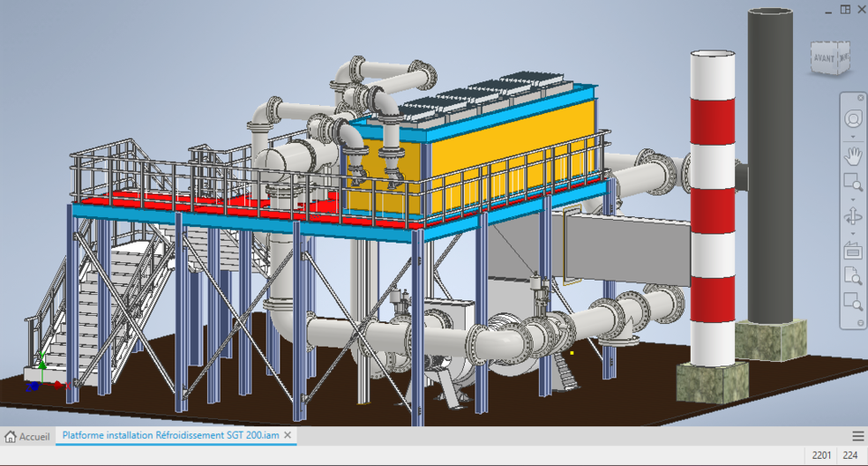Expand the orbit options dropdown arrow
The width and height of the screenshot is (868, 466).
click(x=853, y=233)
